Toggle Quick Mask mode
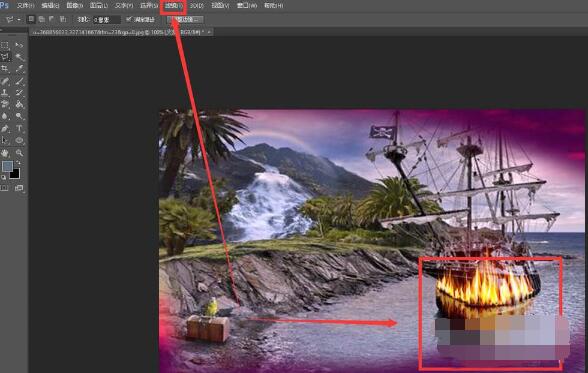This screenshot has height=373, width=588. 5,188
